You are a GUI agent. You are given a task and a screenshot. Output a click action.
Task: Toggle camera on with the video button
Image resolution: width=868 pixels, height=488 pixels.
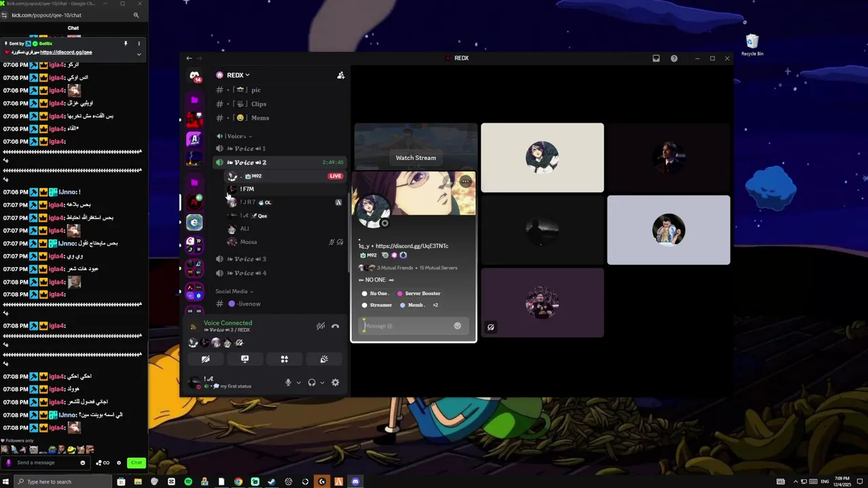205,359
